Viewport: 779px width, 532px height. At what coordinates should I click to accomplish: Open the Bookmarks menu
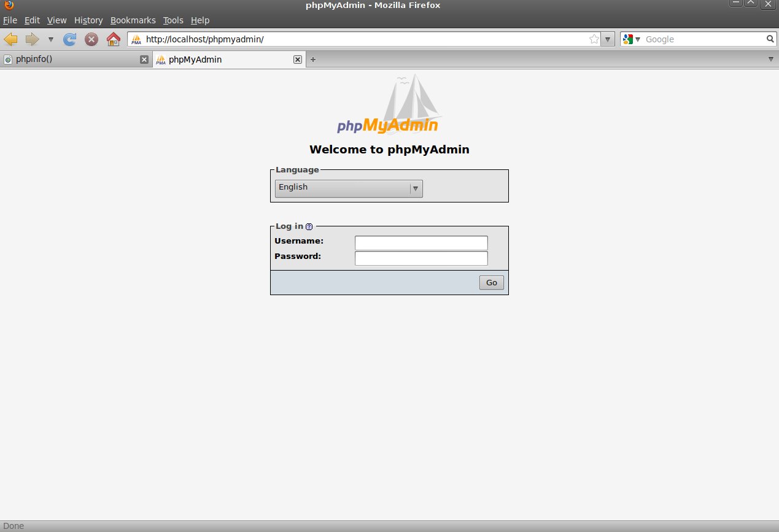133,20
